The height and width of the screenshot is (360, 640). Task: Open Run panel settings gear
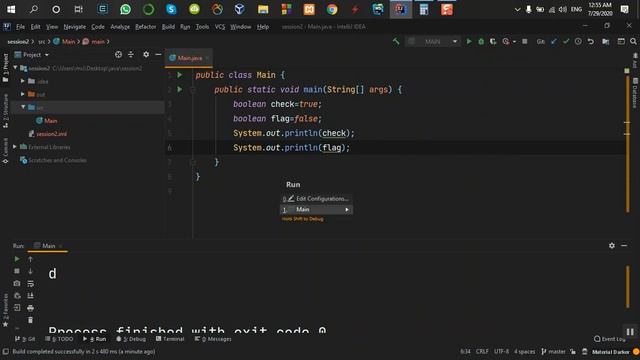612,246
